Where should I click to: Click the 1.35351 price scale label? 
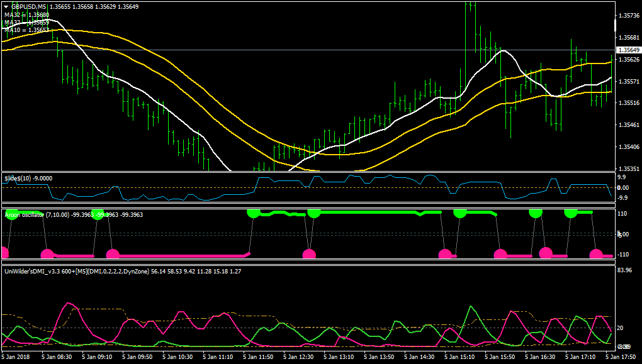tap(629, 168)
